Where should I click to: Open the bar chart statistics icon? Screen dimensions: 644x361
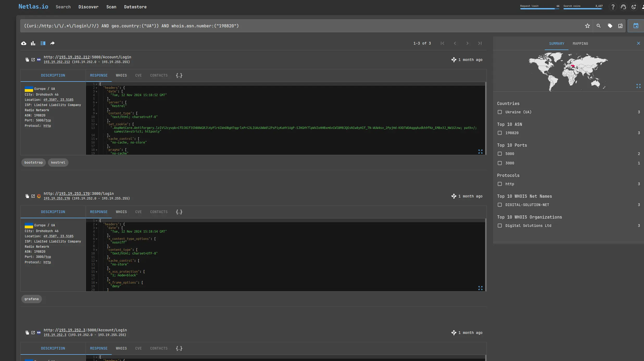pyautogui.click(x=33, y=43)
